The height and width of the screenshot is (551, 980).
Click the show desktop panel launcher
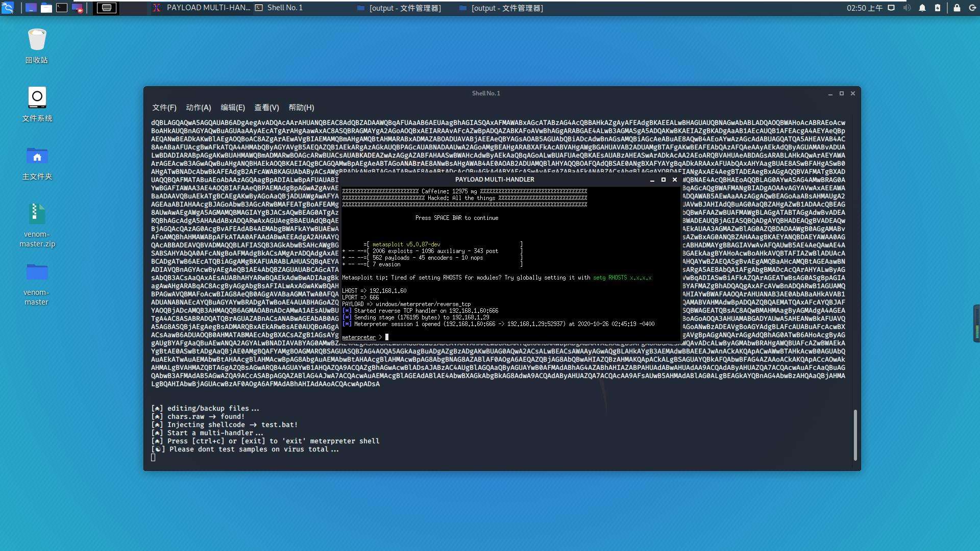click(31, 8)
